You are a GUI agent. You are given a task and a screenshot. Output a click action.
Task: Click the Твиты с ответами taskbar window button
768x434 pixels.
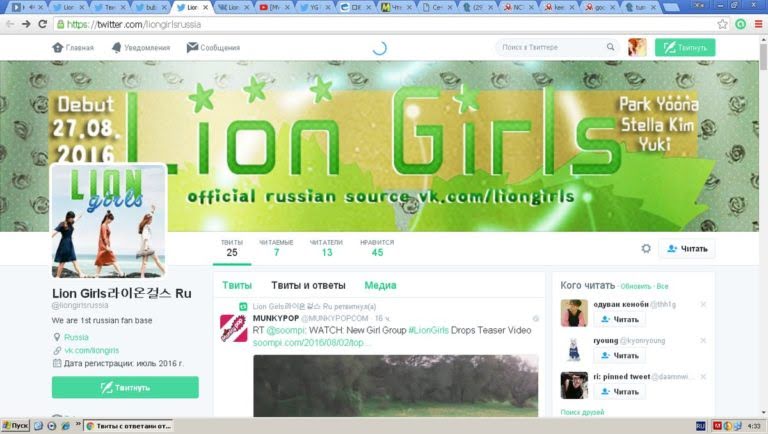point(129,426)
